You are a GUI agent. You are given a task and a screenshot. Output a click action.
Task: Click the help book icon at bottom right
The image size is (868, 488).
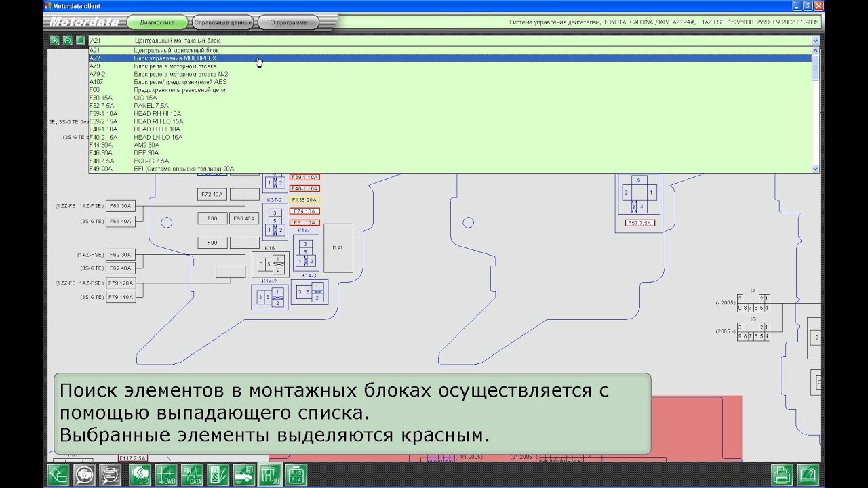point(808,474)
